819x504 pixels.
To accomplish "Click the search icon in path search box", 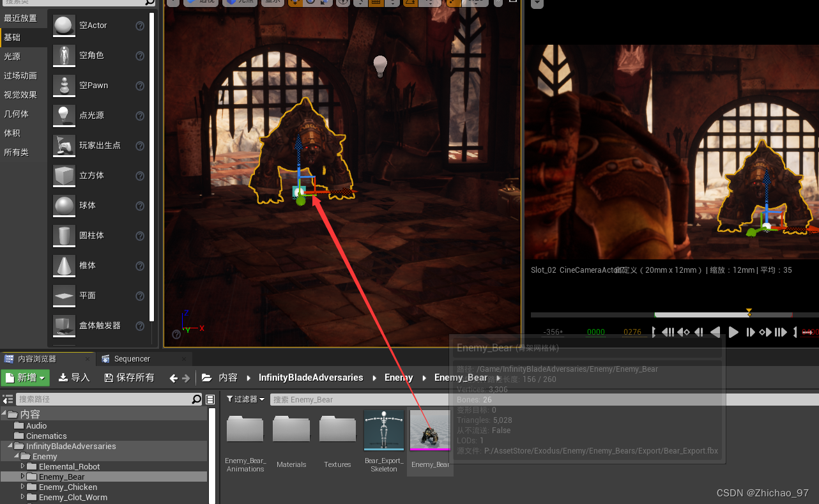I will pos(197,399).
